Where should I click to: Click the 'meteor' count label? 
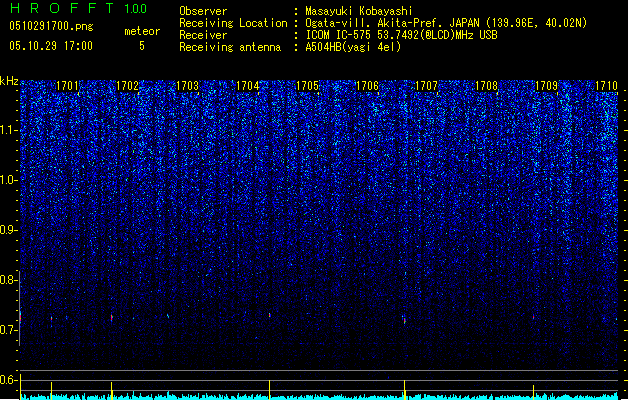(x=142, y=31)
